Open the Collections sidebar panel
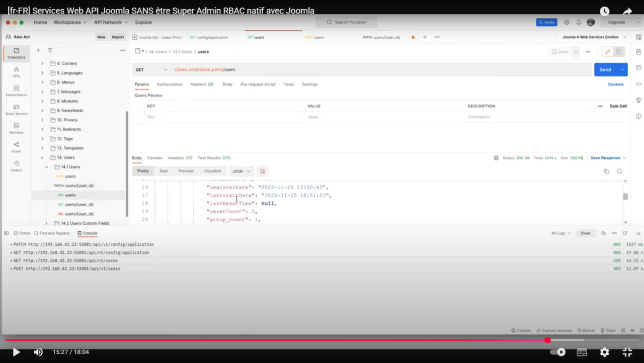 point(16,53)
